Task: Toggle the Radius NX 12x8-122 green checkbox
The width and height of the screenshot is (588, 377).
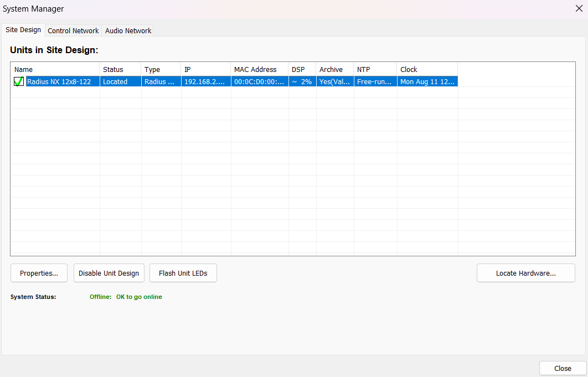Action: point(19,81)
